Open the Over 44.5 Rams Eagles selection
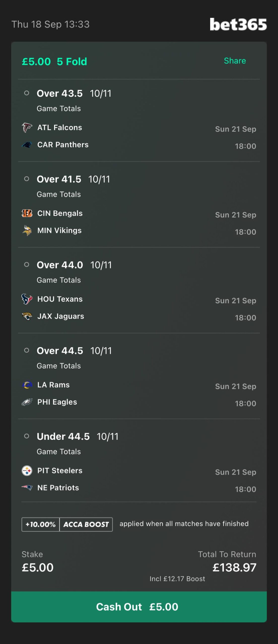278x644 pixels. pyautogui.click(x=139, y=376)
